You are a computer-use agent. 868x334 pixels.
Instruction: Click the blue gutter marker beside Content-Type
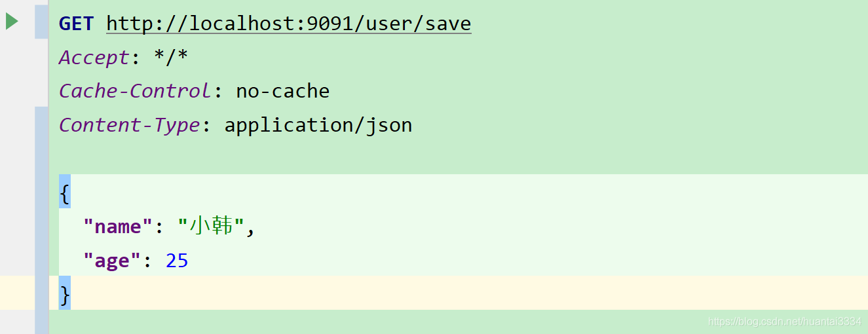41,124
